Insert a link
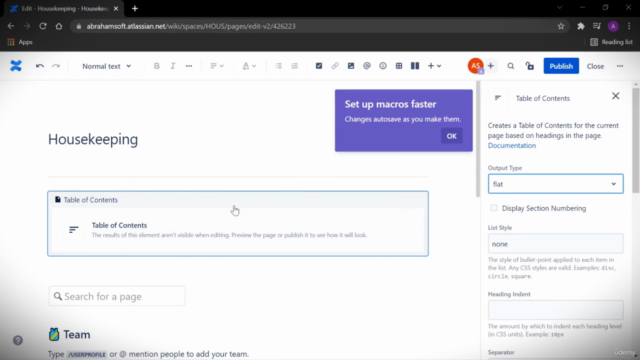Image resolution: width=640 pixels, height=360 pixels. tap(335, 66)
